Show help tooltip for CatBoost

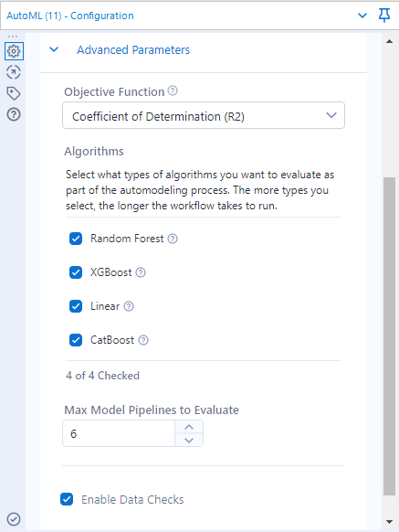[x=143, y=340]
